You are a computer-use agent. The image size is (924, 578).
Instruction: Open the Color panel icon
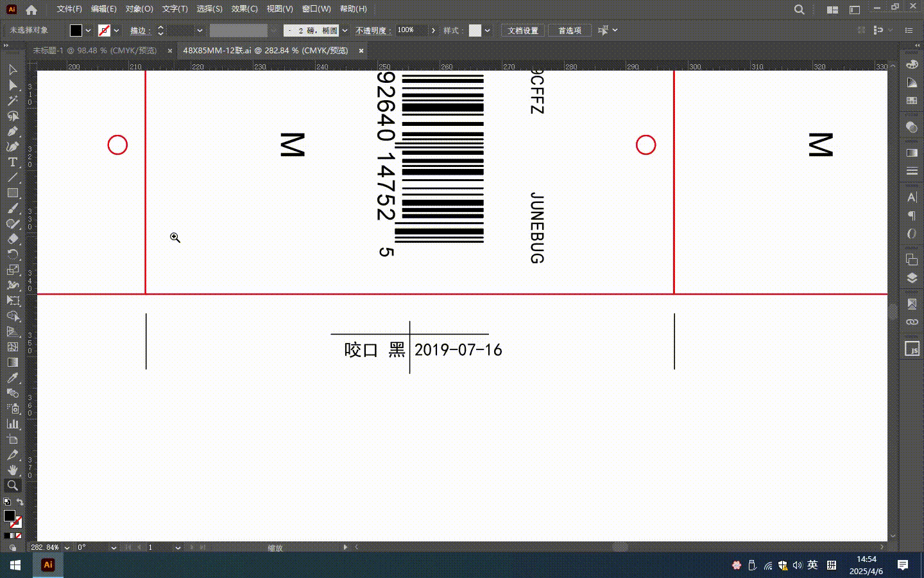[x=912, y=64]
